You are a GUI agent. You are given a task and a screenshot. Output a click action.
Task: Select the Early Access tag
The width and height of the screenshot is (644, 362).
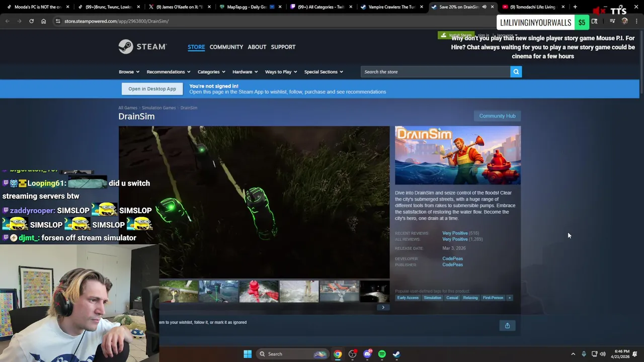click(408, 298)
